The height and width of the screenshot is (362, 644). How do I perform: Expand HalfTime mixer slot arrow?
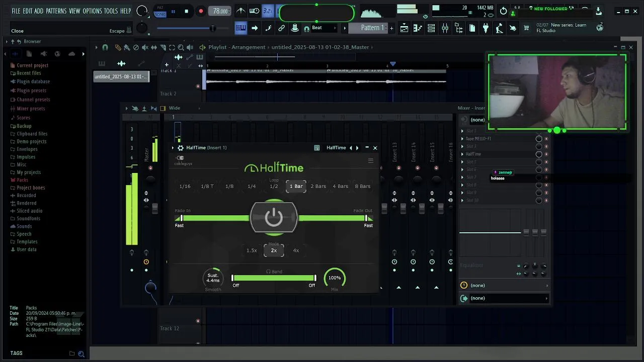[462, 154]
